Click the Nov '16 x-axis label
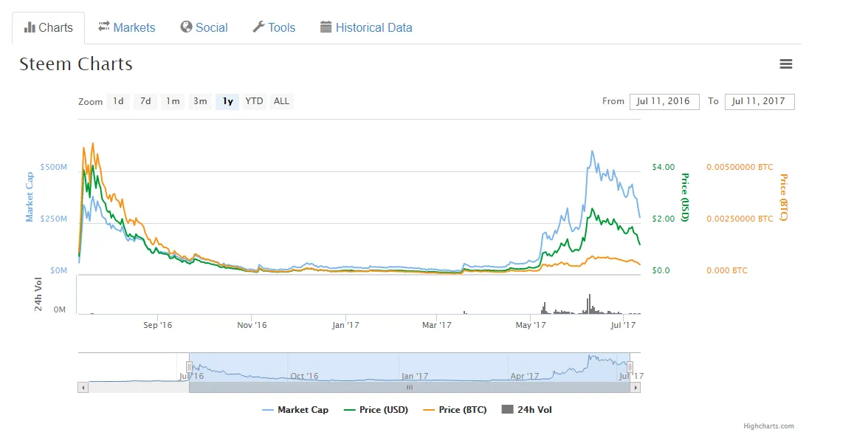868x438 pixels. [252, 325]
